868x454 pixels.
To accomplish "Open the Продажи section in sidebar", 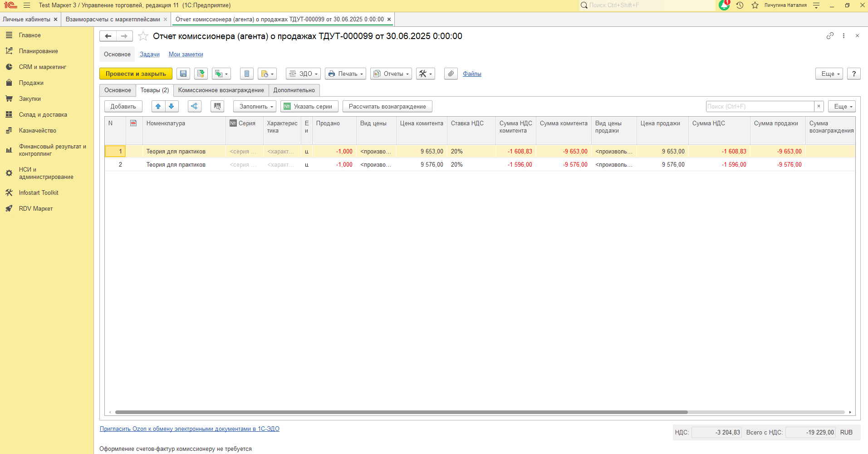I will [31, 83].
